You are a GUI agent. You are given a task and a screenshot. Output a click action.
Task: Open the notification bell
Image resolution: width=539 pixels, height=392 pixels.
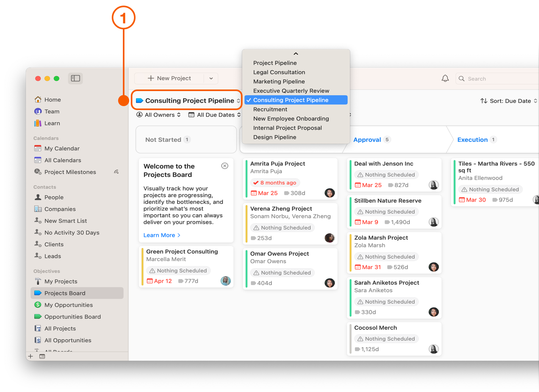coord(445,78)
